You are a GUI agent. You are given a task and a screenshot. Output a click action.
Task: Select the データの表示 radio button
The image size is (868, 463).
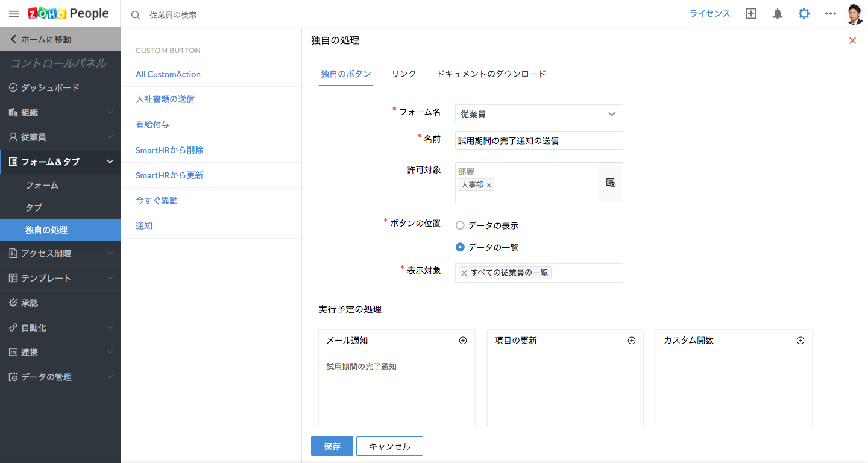461,225
